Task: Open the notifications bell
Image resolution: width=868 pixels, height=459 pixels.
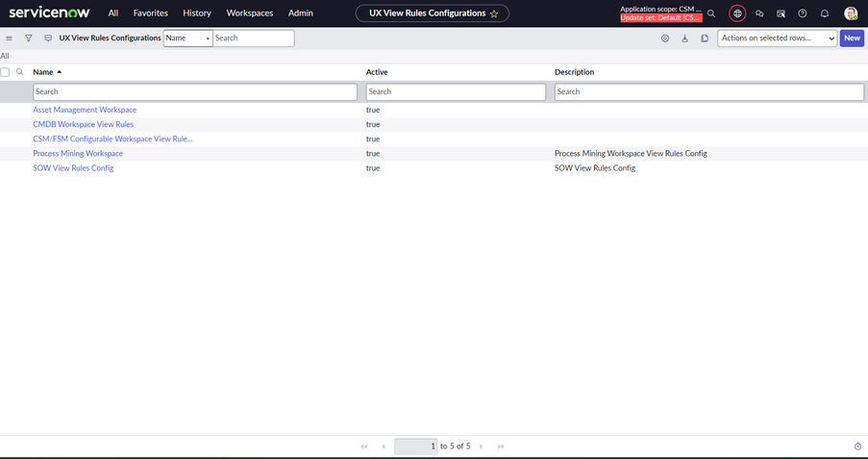Action: tap(825, 13)
